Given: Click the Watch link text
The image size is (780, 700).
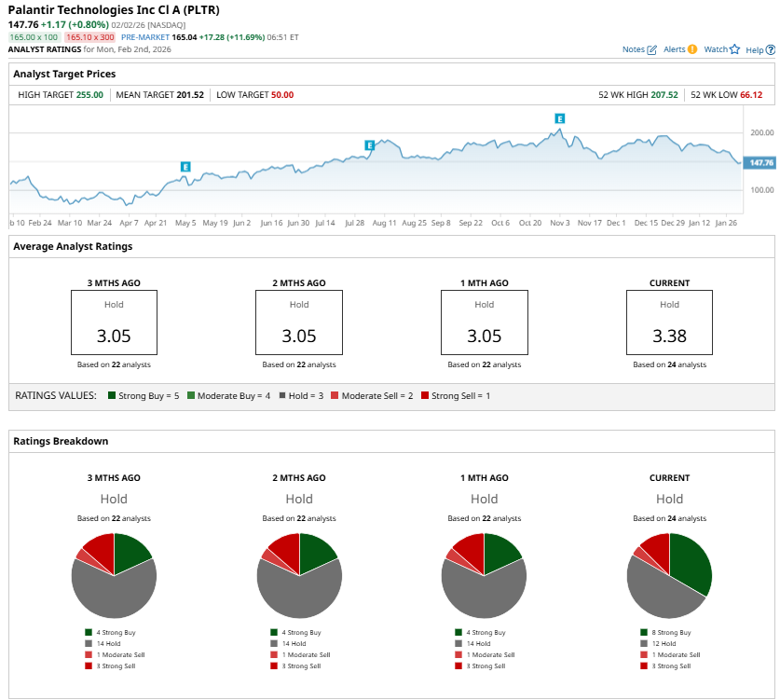Looking at the screenshot, I should [x=715, y=49].
